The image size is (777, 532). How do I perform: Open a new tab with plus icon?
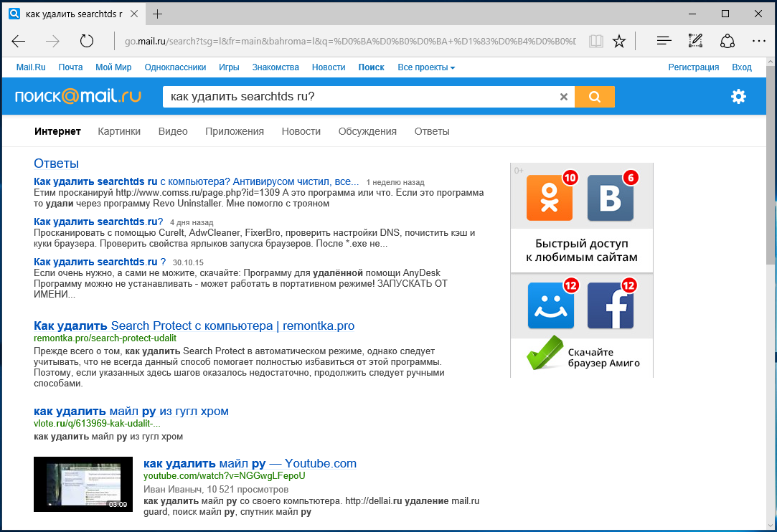(x=157, y=14)
